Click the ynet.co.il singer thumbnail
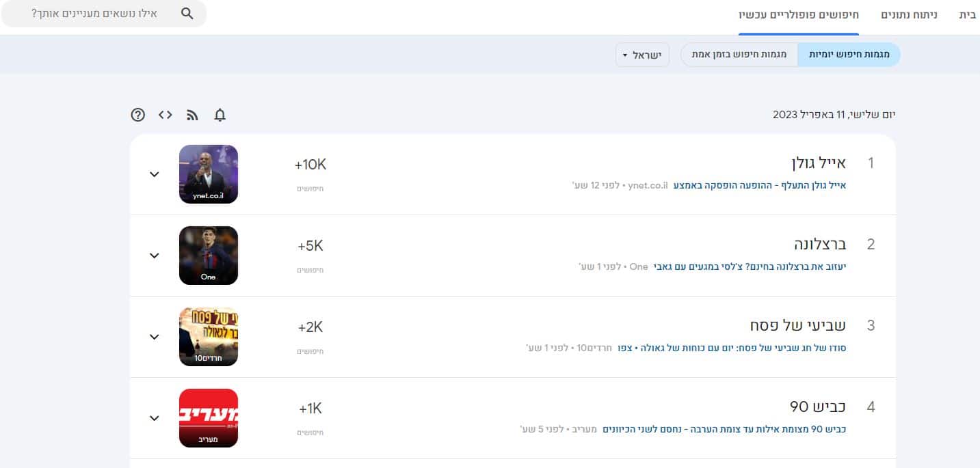 click(x=209, y=174)
